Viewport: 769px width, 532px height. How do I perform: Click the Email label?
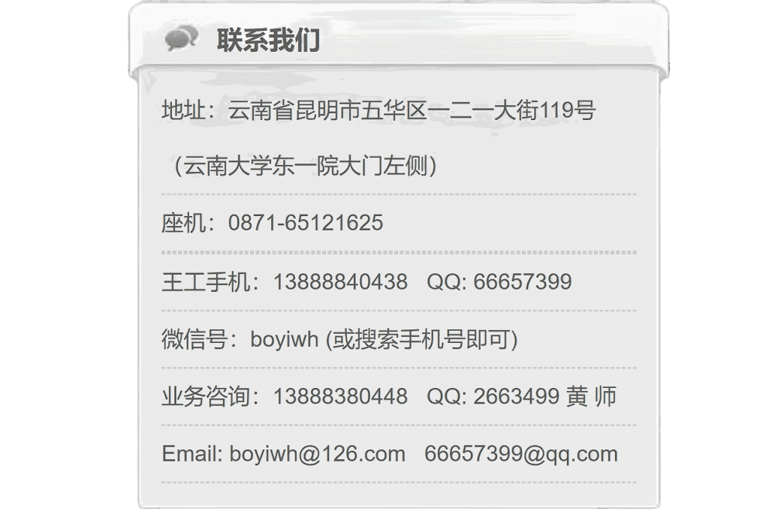click(192, 454)
